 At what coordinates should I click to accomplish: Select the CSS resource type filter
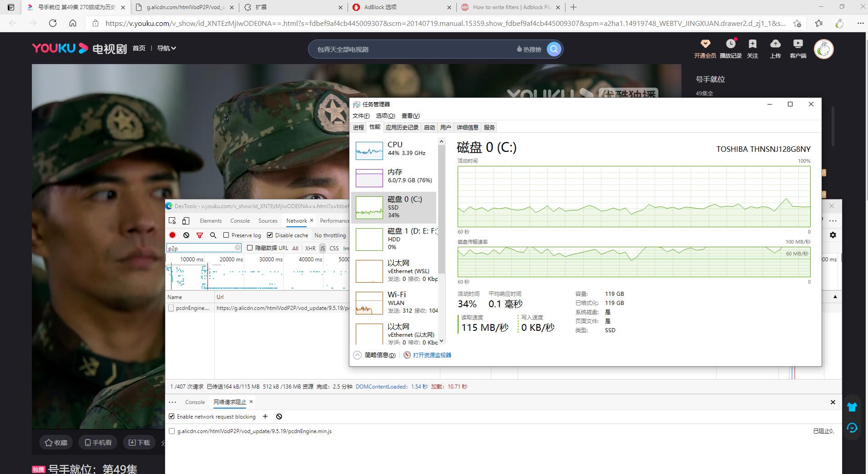[x=334, y=248]
